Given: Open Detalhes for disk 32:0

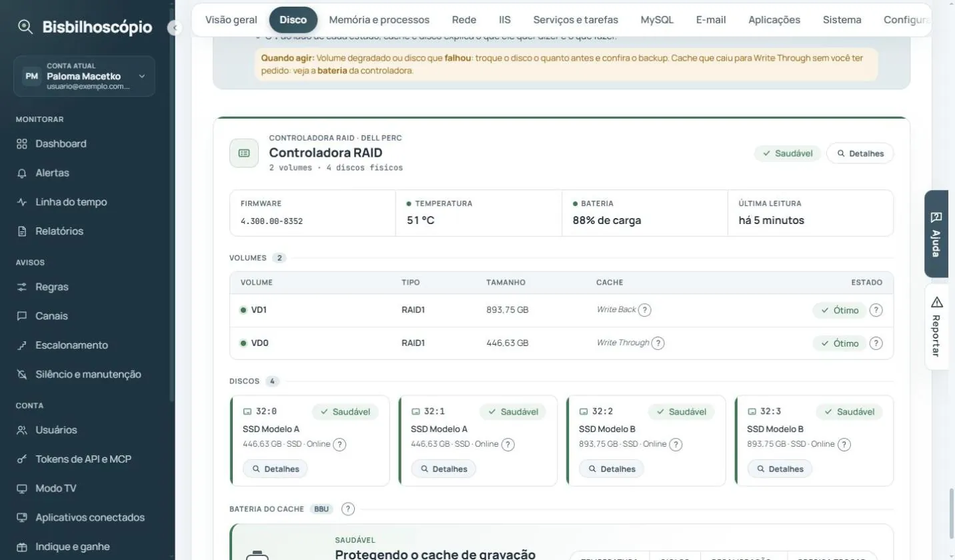Looking at the screenshot, I should pyautogui.click(x=275, y=469).
